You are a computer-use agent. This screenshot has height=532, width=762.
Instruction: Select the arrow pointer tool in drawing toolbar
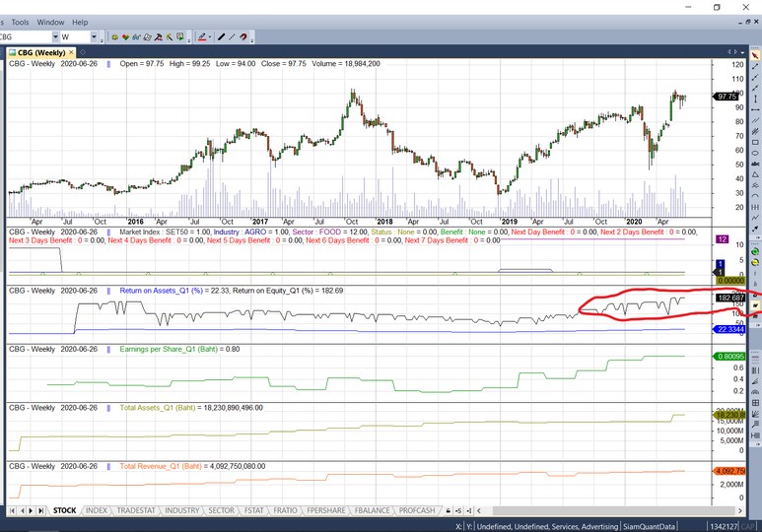click(x=755, y=56)
